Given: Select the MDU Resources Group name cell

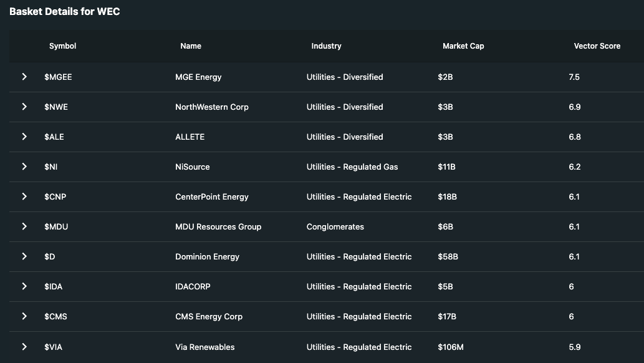Looking at the screenshot, I should pos(218,226).
